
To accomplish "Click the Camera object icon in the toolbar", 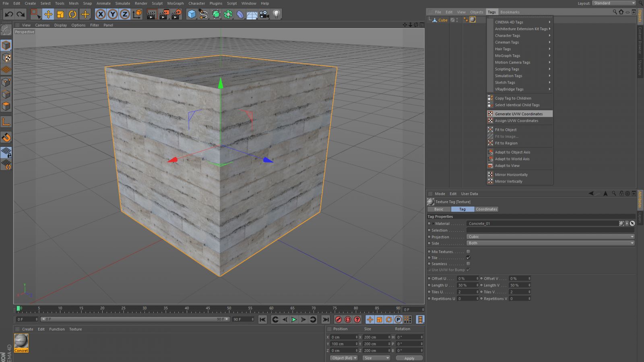I will [264, 14].
